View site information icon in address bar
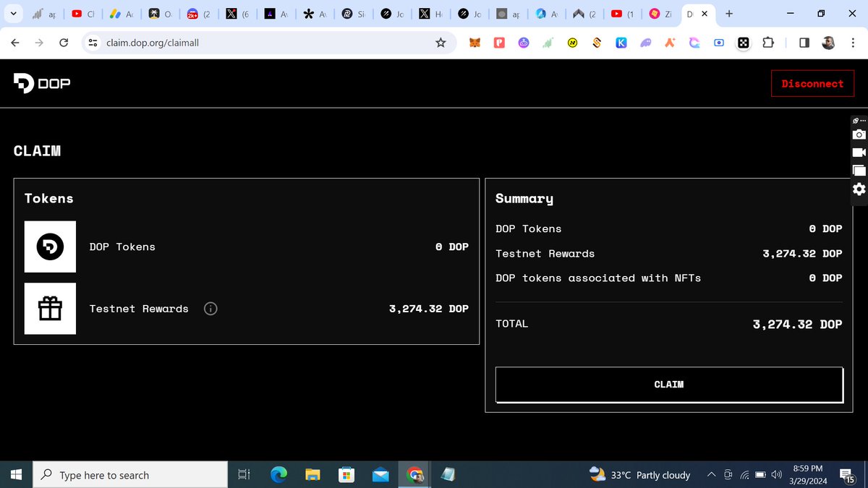868x488 pixels. coord(93,43)
